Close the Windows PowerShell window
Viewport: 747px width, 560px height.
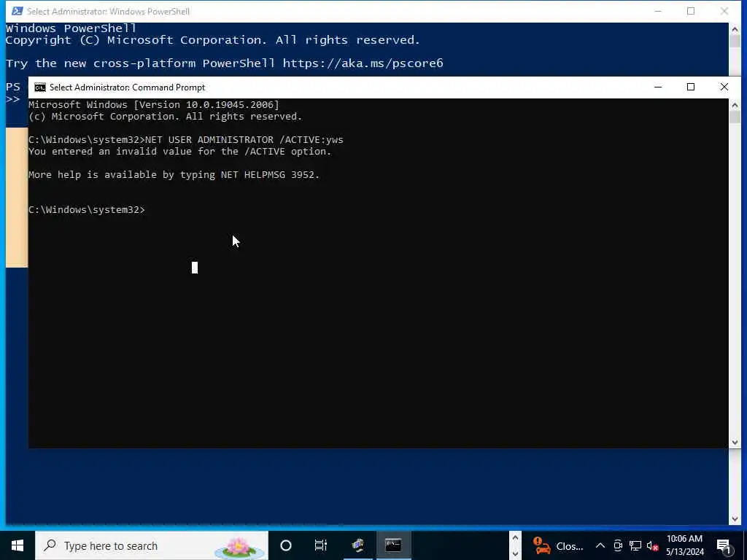click(x=724, y=11)
